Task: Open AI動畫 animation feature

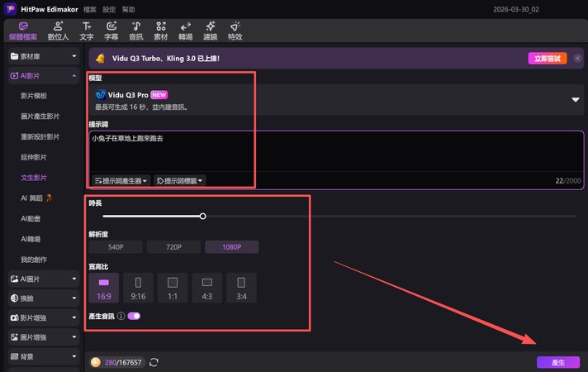Action: tap(31, 218)
